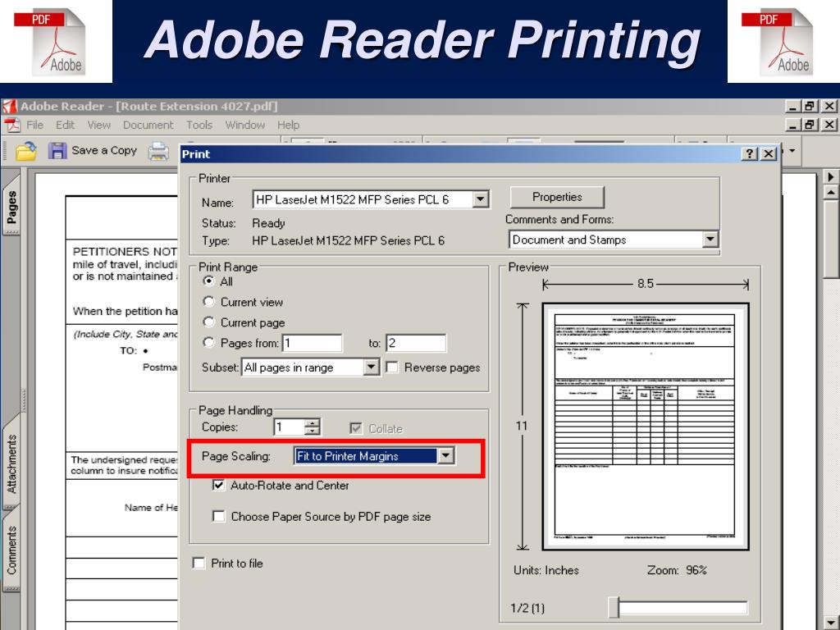The width and height of the screenshot is (840, 630).
Task: Close the Print dialog
Action: pos(769,153)
